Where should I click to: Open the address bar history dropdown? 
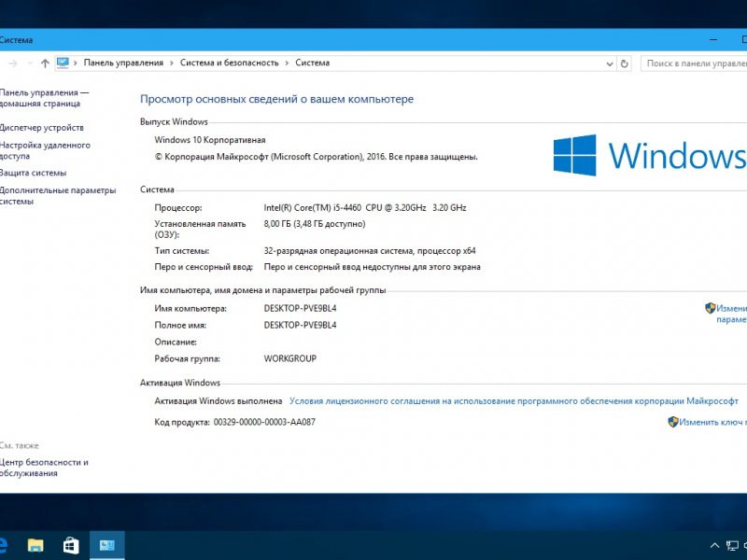point(610,63)
